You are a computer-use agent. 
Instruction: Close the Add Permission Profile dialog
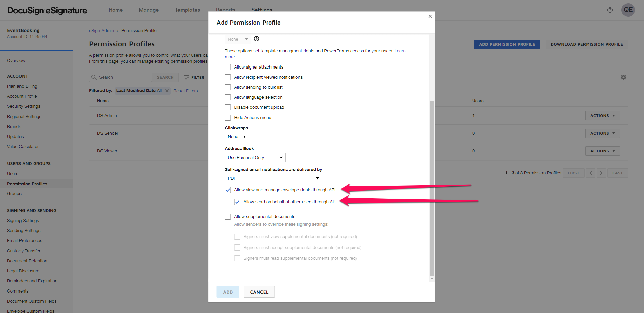tap(430, 16)
